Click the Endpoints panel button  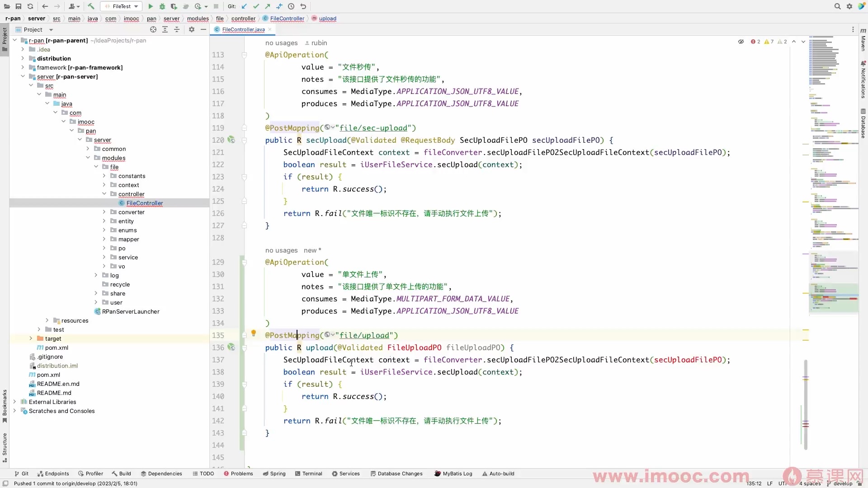tap(57, 473)
